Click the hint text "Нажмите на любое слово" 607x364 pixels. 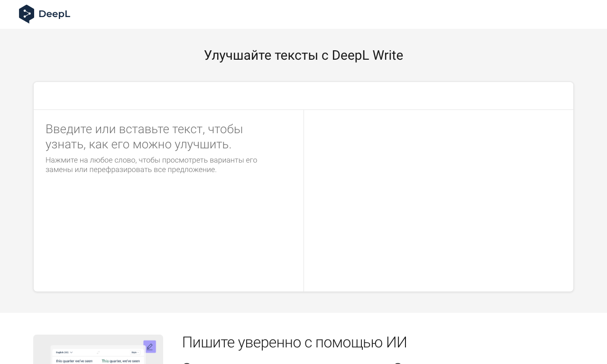tap(151, 165)
